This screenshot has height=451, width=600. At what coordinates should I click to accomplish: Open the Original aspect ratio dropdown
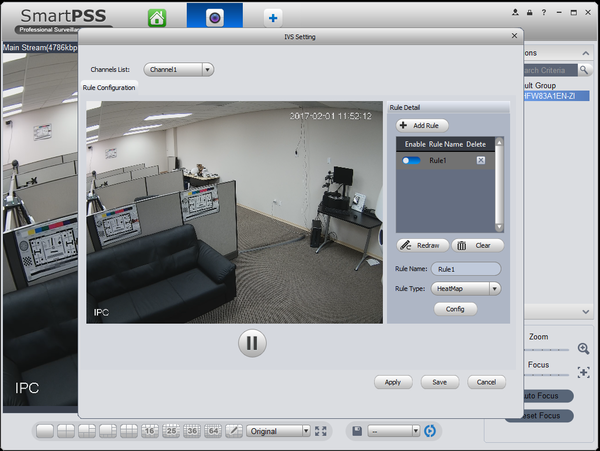click(278, 431)
